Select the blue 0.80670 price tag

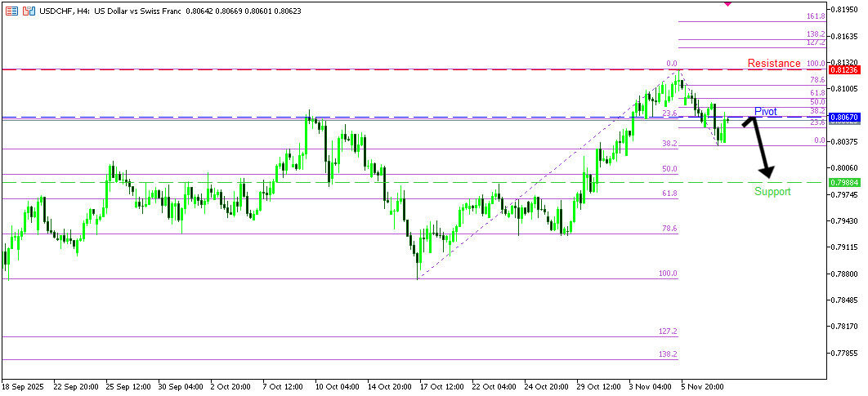pyautogui.click(x=843, y=118)
